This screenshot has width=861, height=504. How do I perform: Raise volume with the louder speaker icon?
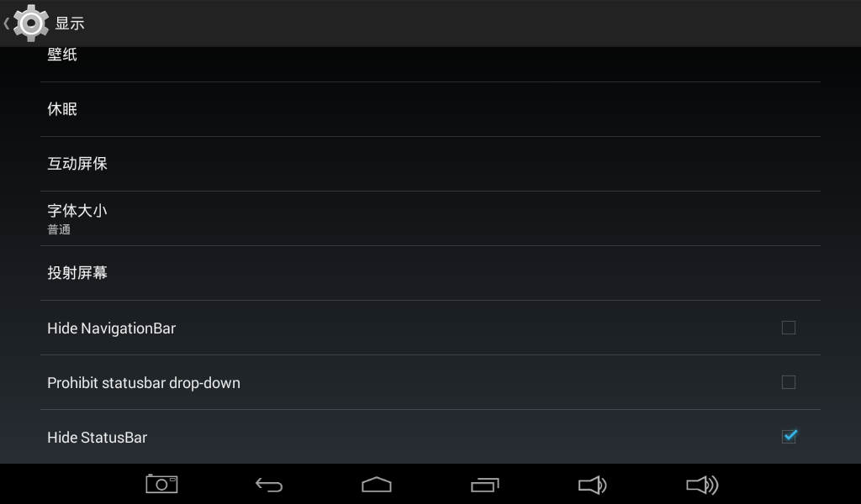coord(702,485)
